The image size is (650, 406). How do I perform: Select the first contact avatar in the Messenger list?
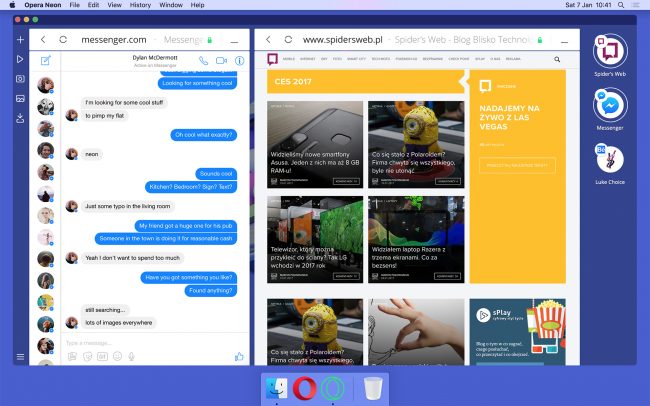pos(46,85)
